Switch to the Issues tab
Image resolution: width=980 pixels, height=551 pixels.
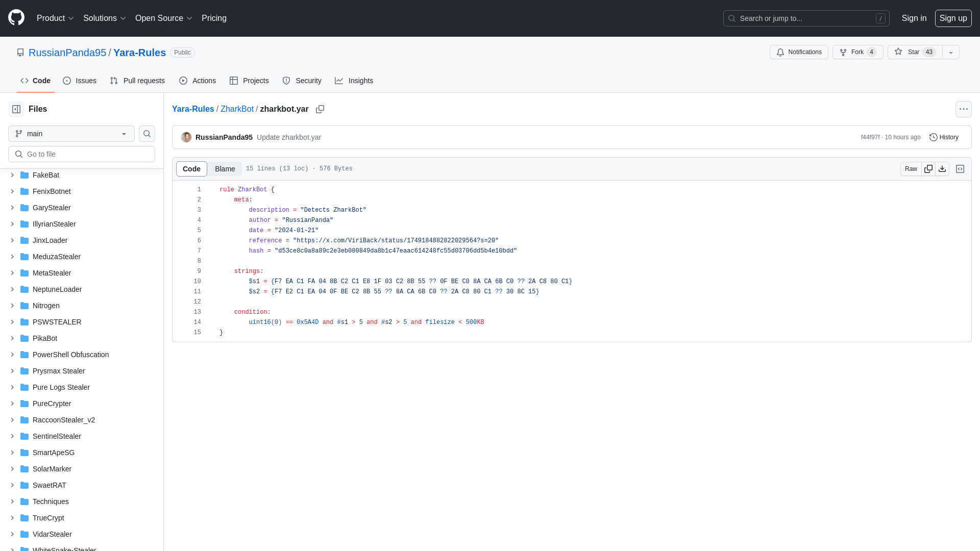point(80,81)
